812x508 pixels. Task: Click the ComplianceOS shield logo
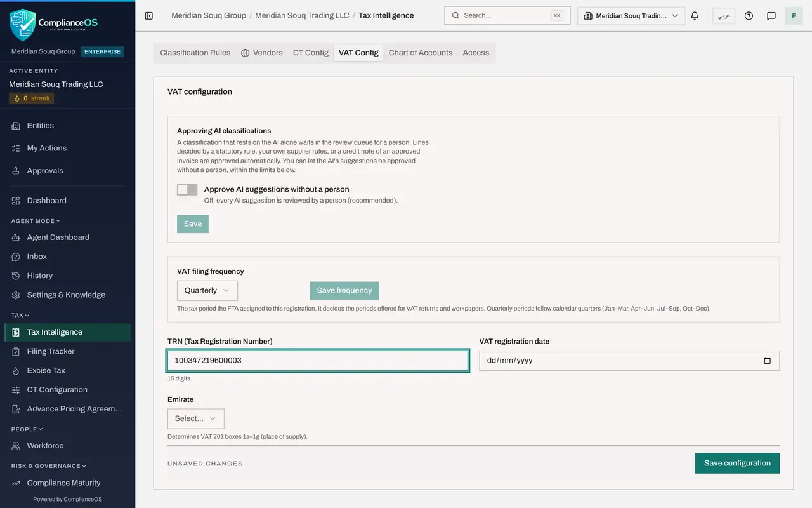pos(23,24)
